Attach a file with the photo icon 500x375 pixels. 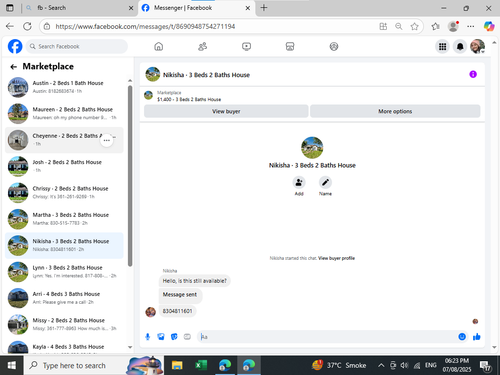tap(161, 337)
